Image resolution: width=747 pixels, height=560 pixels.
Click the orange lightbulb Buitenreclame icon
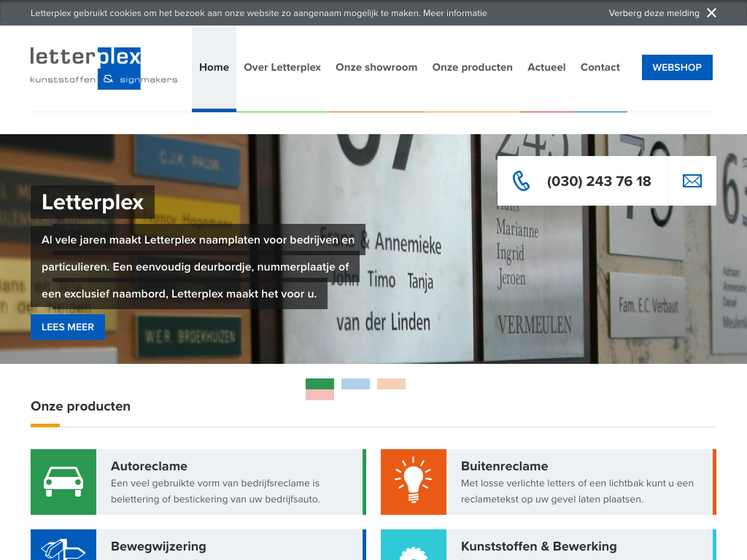click(x=414, y=482)
